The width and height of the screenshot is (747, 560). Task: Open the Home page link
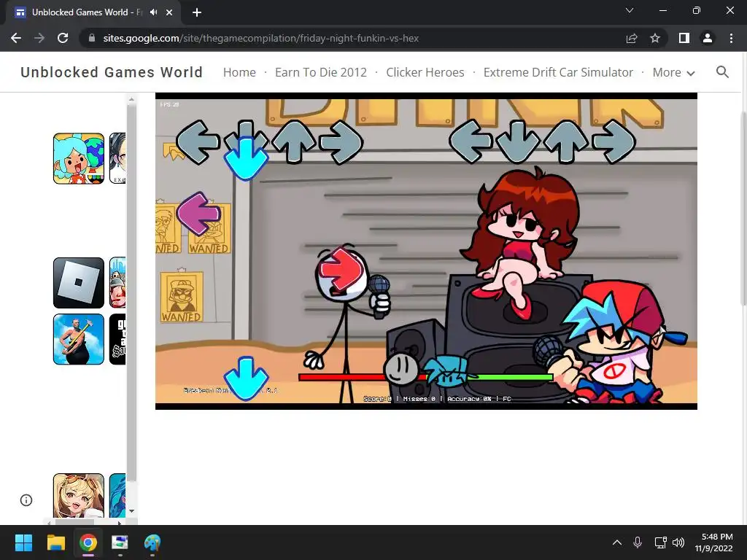tap(239, 72)
